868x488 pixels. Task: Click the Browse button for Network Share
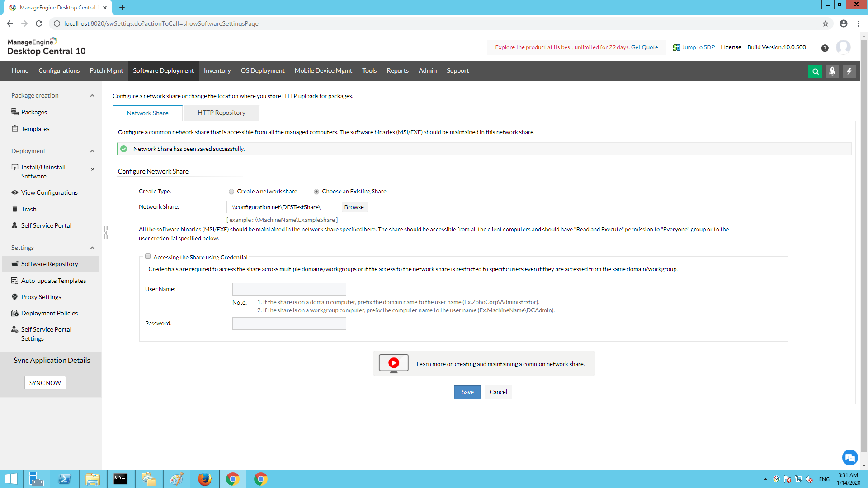pyautogui.click(x=354, y=206)
